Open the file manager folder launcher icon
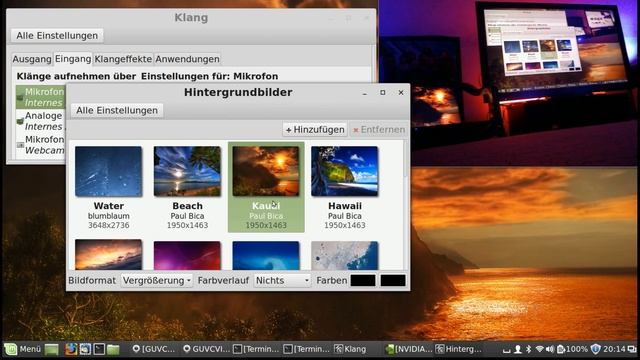 point(113,349)
